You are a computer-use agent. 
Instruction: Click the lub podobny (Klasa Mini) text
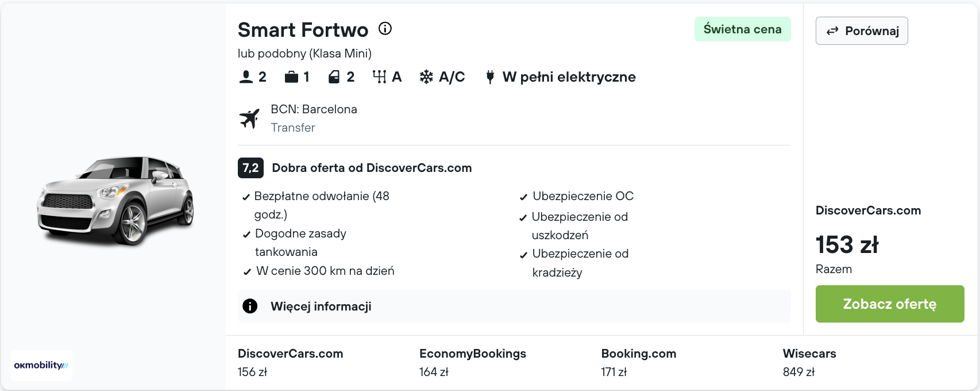coord(304,53)
